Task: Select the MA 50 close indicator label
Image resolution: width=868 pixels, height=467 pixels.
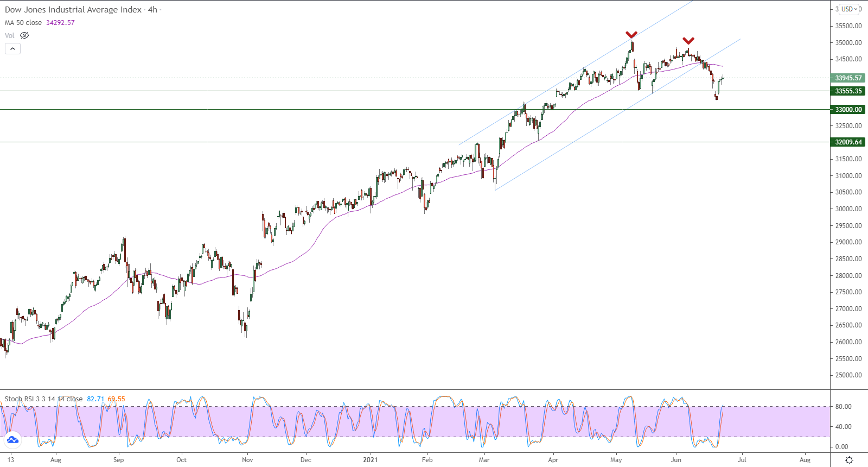Action: point(23,23)
